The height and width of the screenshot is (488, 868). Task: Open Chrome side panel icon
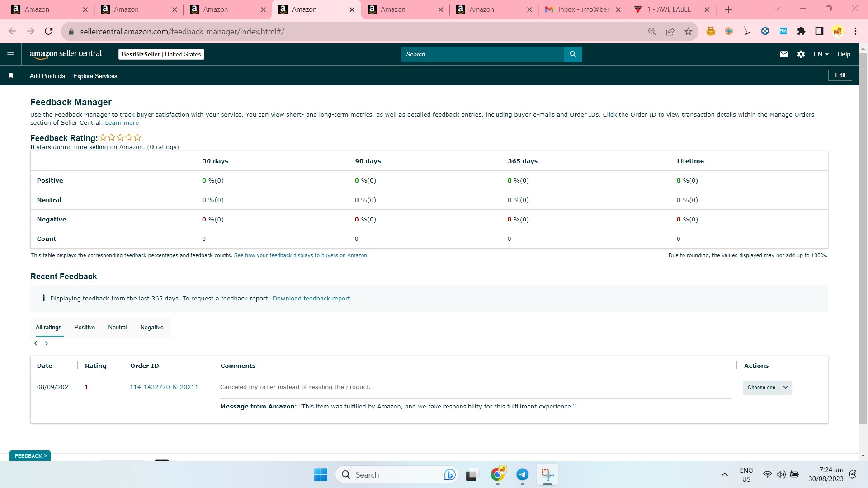tap(819, 31)
